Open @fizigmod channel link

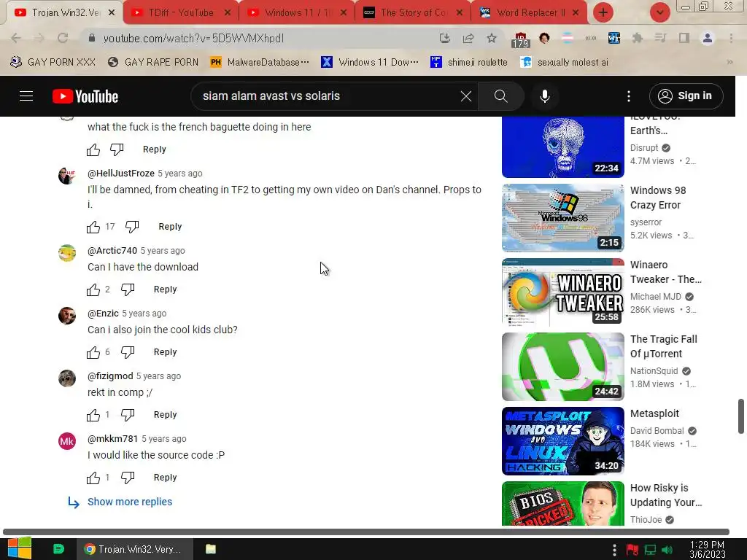coord(110,376)
